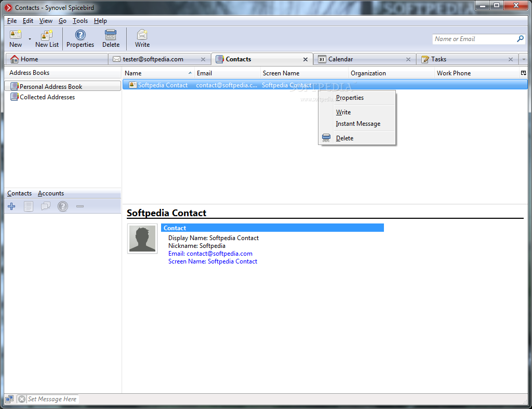
Task: Click the blue plus add contact icon
Action: pyautogui.click(x=11, y=206)
